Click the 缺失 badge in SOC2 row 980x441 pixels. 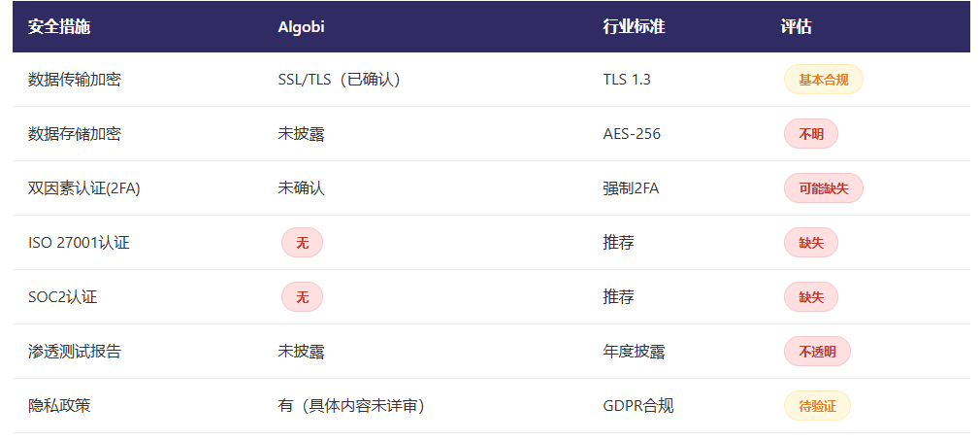pos(810,297)
